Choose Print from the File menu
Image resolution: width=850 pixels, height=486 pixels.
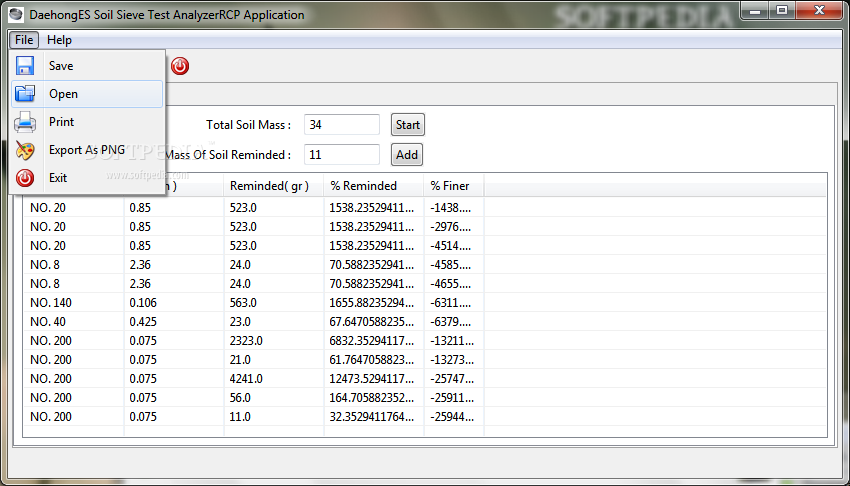click(x=87, y=122)
